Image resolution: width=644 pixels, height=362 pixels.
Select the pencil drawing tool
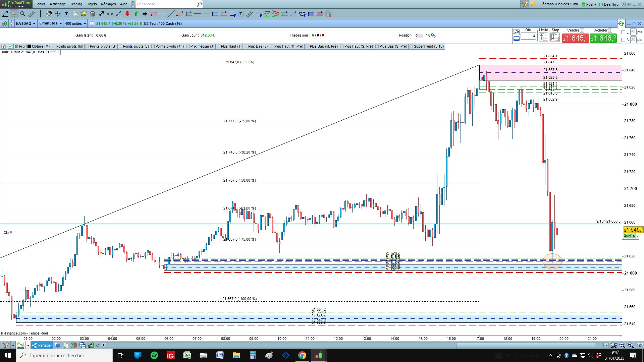tap(5, 14)
